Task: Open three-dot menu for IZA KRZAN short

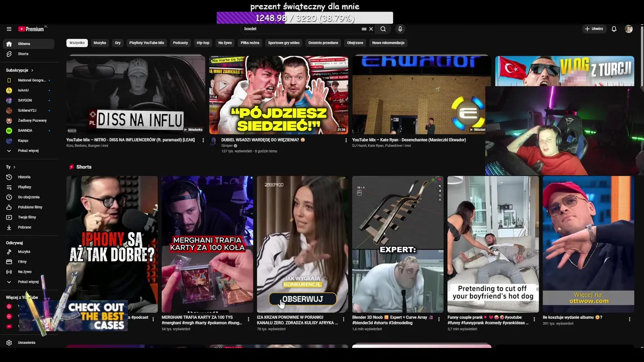Action: click(x=344, y=319)
